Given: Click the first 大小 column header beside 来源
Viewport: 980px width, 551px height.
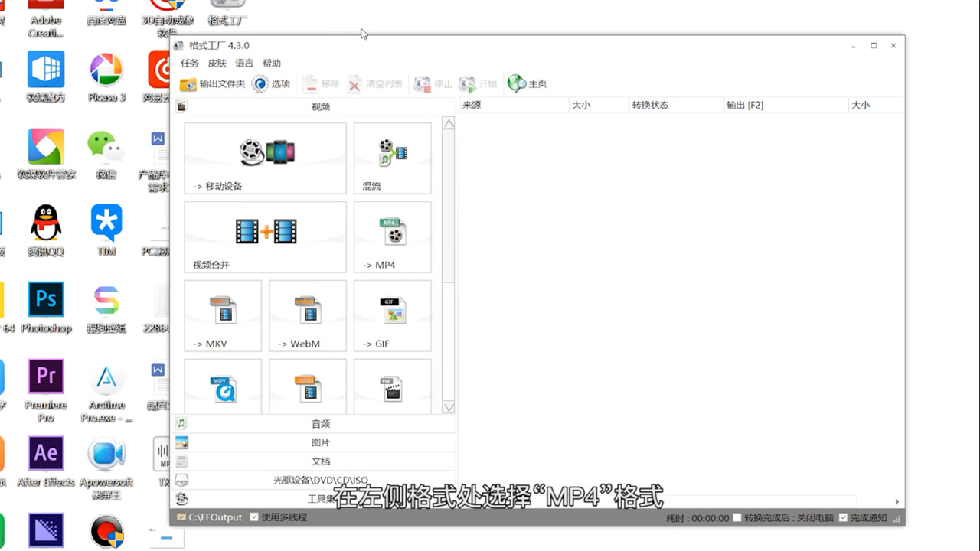Looking at the screenshot, I should (599, 105).
